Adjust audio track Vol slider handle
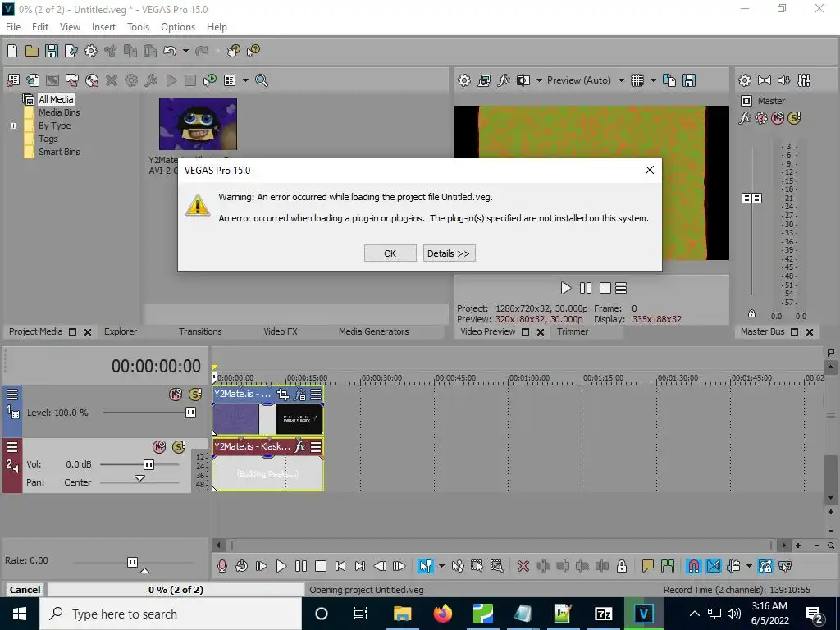Viewport: 840px width, 630px height. [x=148, y=464]
